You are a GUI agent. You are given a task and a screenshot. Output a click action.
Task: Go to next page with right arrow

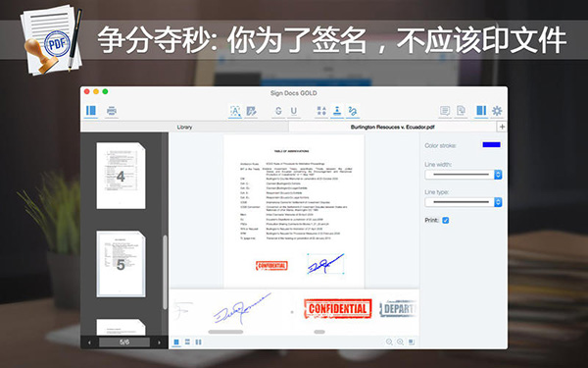(159, 342)
